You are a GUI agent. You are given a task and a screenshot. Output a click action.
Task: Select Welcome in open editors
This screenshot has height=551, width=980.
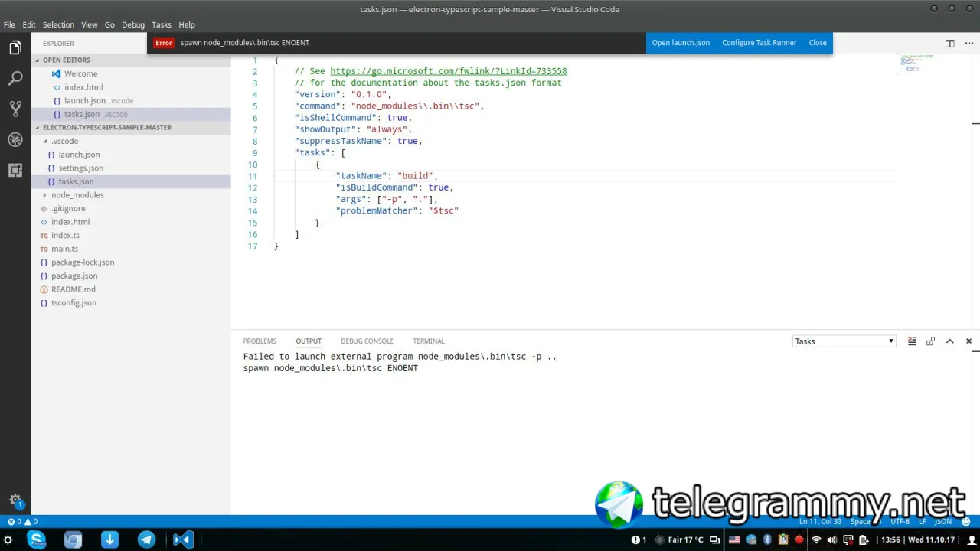tap(80, 74)
